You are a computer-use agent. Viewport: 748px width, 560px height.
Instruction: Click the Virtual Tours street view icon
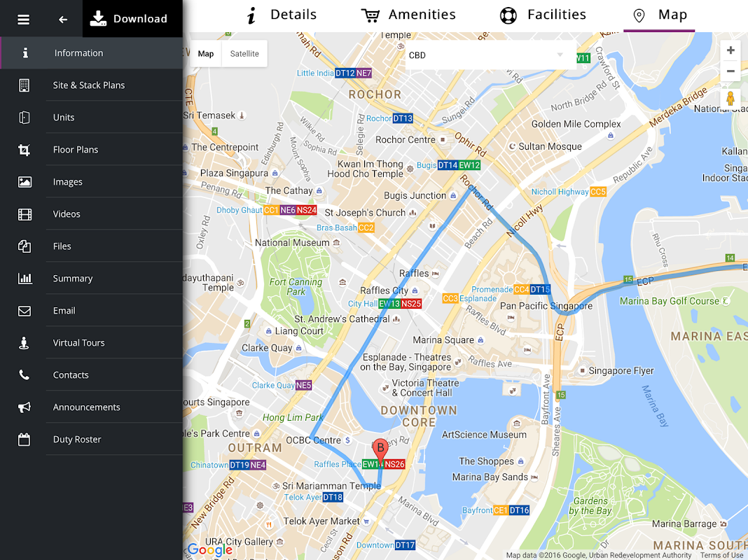[x=23, y=343]
